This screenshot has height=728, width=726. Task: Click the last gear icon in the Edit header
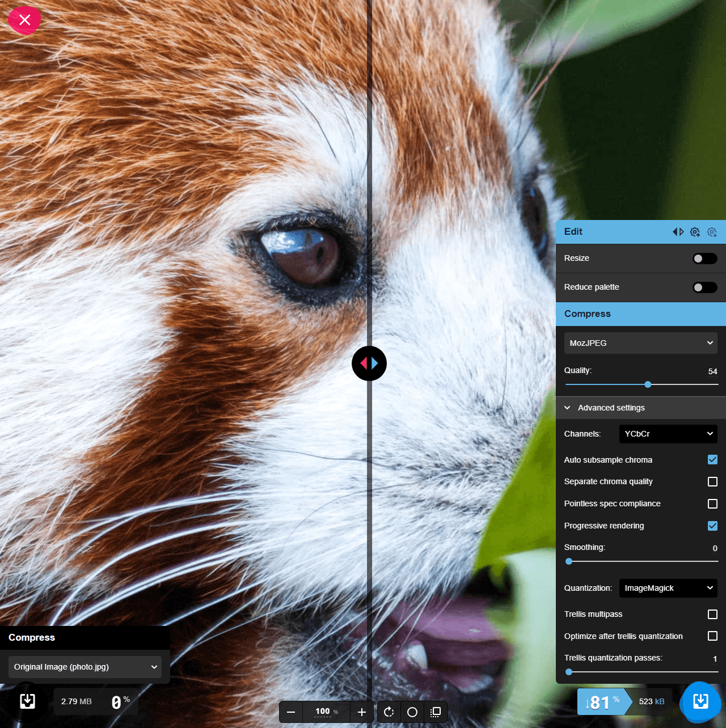tap(712, 232)
